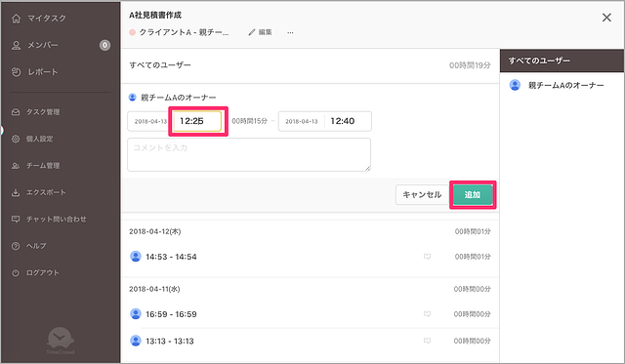Click avatar of 13:13 - 13:13 entry
Image resolution: width=625 pixels, height=364 pixels.
(x=136, y=341)
